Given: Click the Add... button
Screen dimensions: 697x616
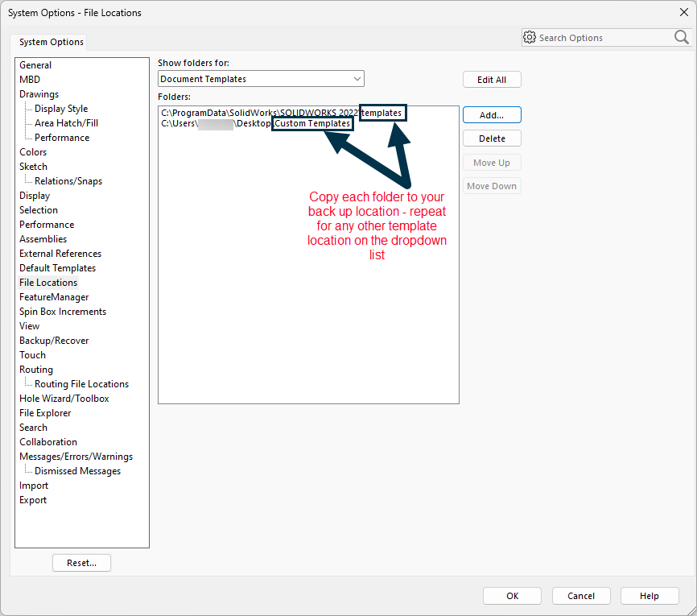Looking at the screenshot, I should (x=492, y=115).
